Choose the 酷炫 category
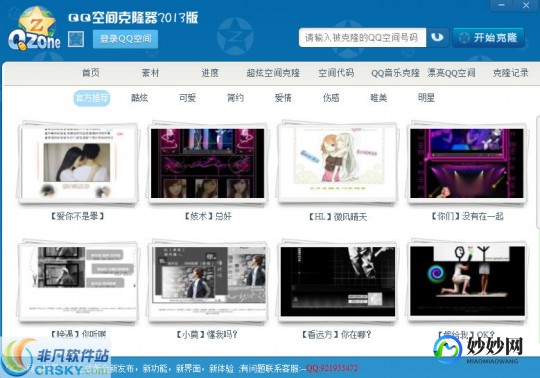The width and height of the screenshot is (540, 378). pyautogui.click(x=139, y=98)
